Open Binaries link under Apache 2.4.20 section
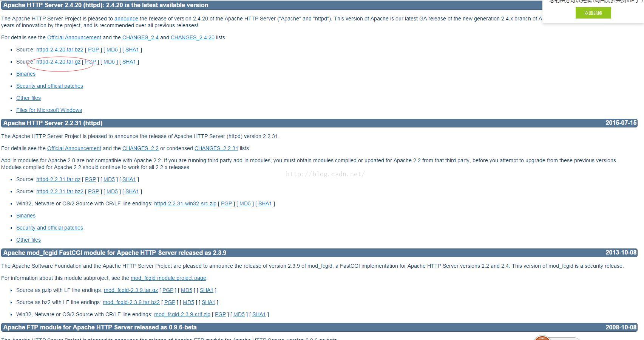644x340 pixels. (26, 74)
